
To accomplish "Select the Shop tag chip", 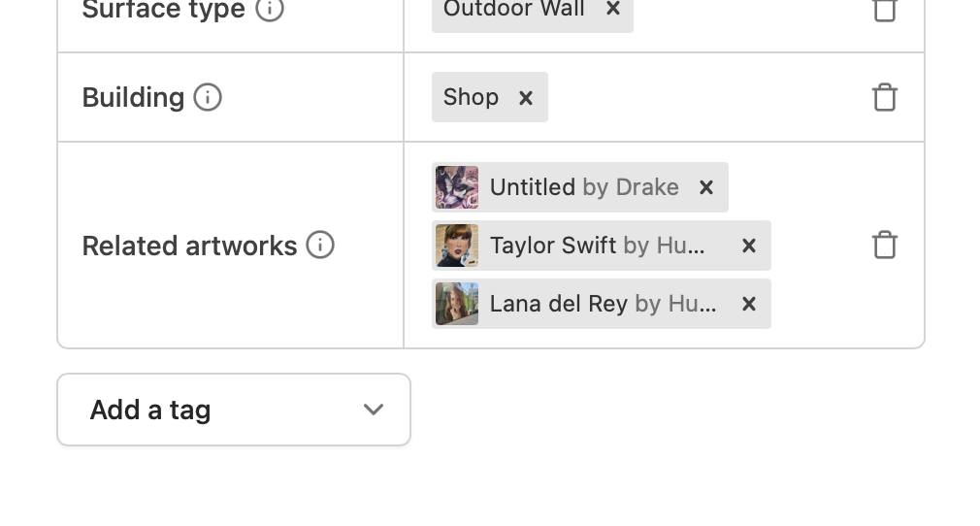I will (471, 97).
